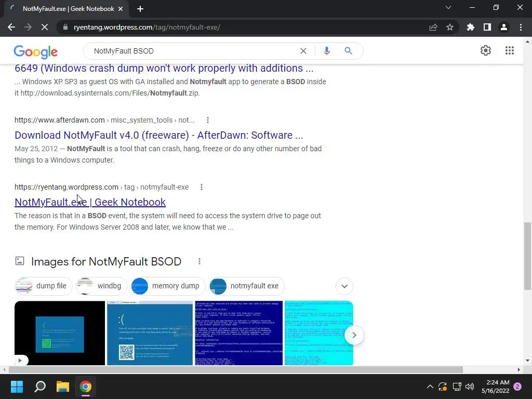The width and height of the screenshot is (532, 399).
Task: Select the notmyfault exe image filter
Action: (x=247, y=286)
